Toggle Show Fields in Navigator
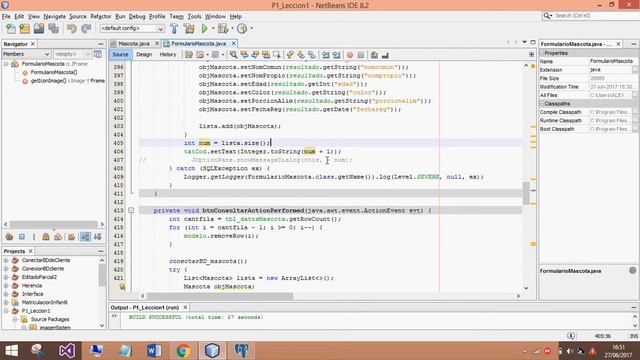This screenshot has height=360, width=640. point(22,237)
